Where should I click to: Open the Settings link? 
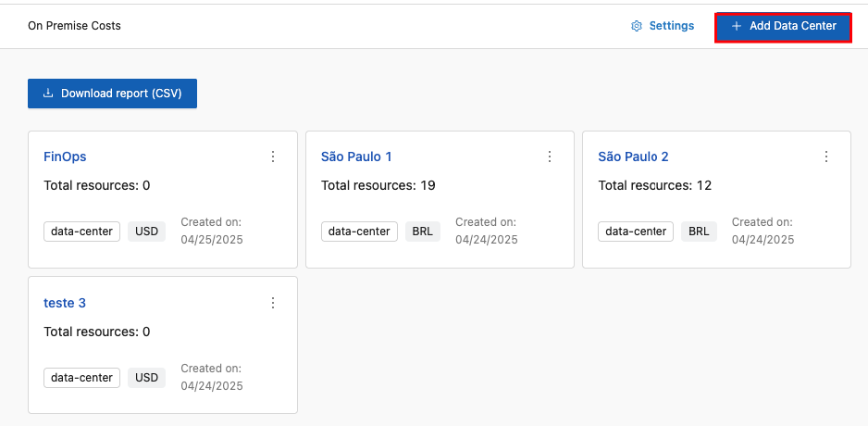pos(671,26)
